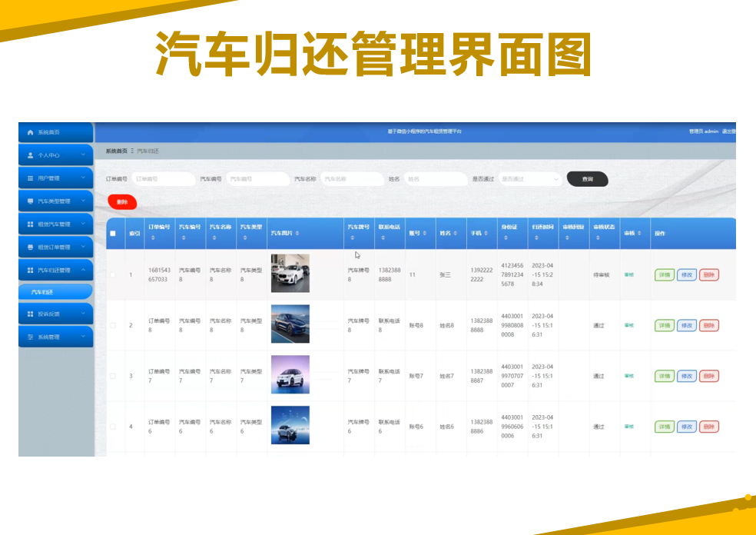Select the 汽车归还 submenu item
This screenshot has height=535, width=756.
pyautogui.click(x=55, y=292)
